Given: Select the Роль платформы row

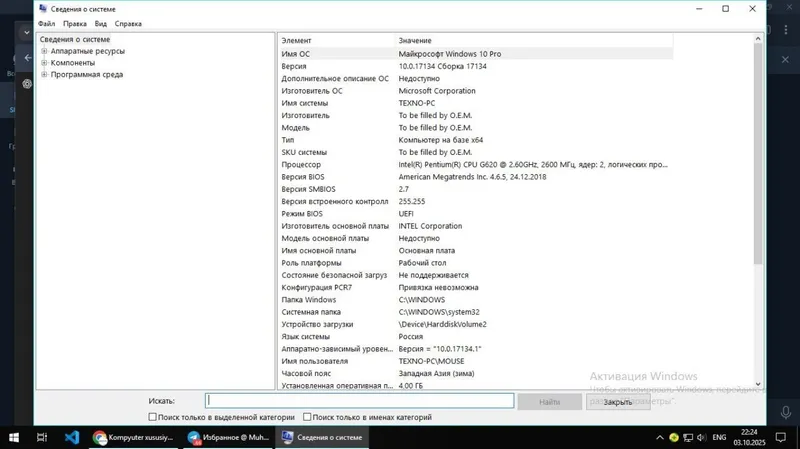Looking at the screenshot, I should click(476, 263).
